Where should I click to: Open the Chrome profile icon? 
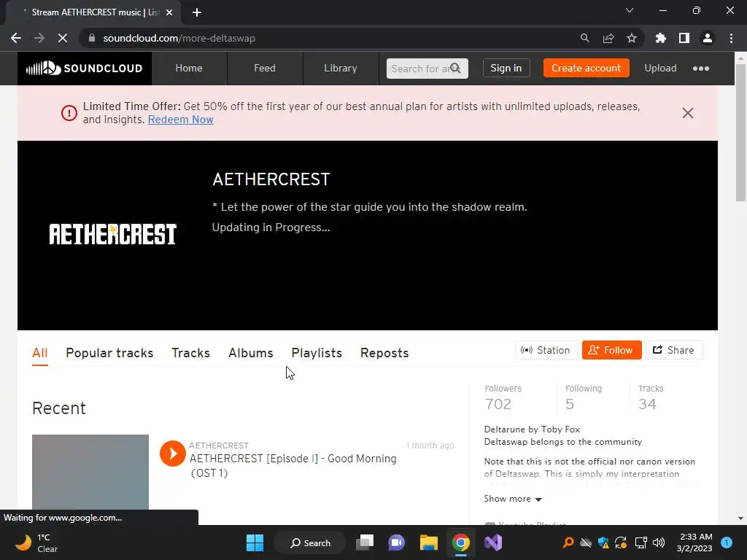tap(708, 38)
